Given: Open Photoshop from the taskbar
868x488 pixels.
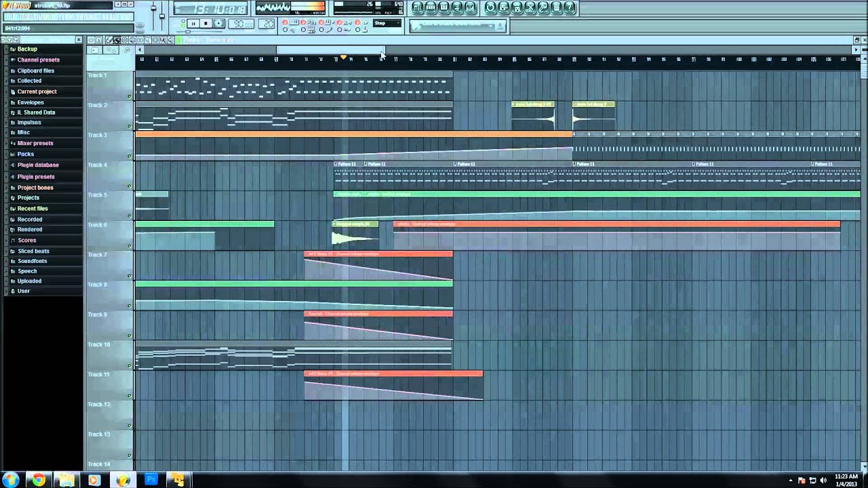Looking at the screenshot, I should 151,480.
